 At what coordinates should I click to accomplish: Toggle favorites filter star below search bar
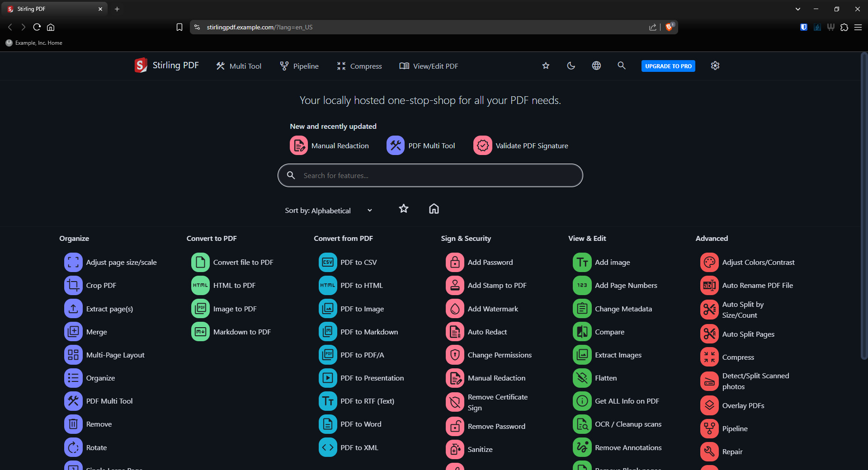click(x=404, y=209)
